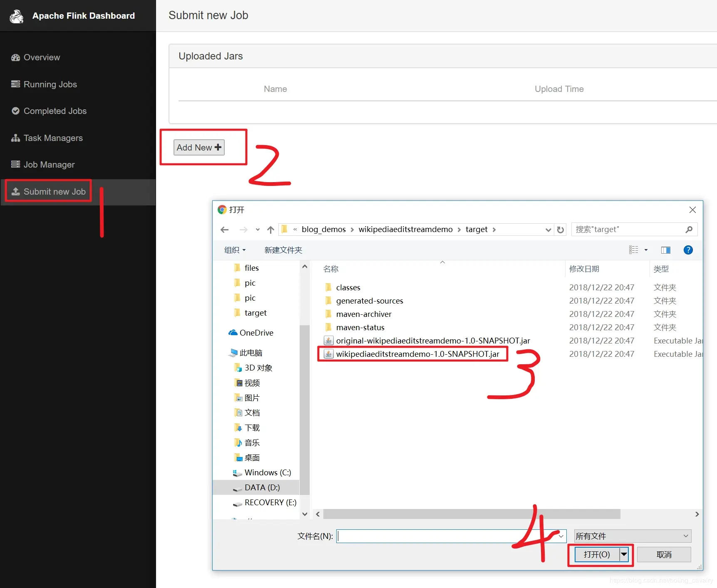
Task: Select target folder in navigation tree
Action: pyautogui.click(x=256, y=313)
